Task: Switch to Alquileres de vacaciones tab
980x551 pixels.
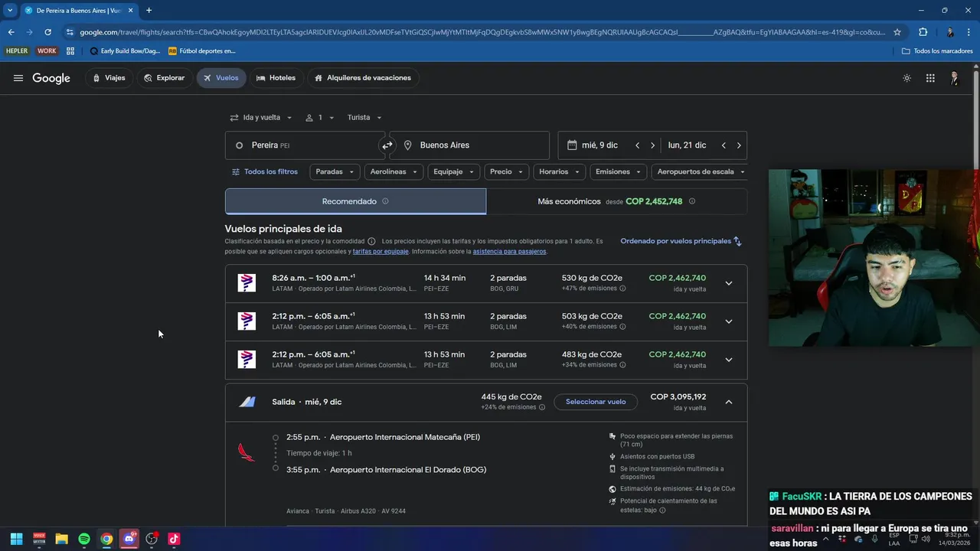Action: pos(362,78)
